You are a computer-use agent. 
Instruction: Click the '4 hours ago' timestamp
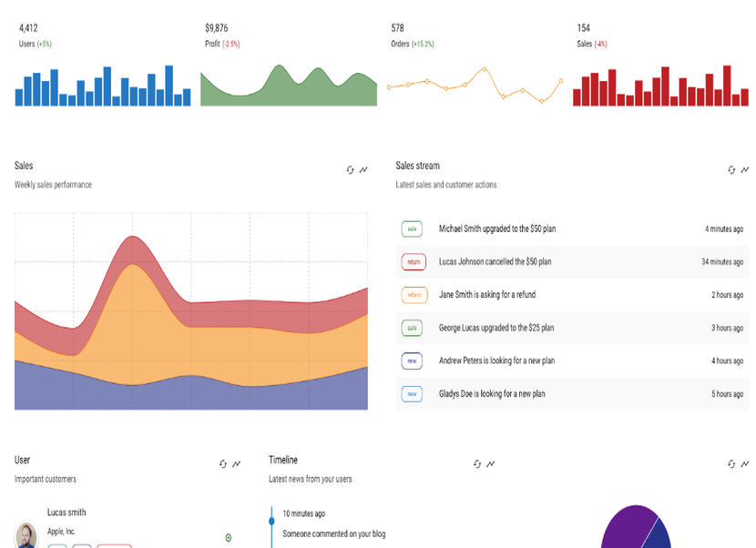(x=728, y=361)
